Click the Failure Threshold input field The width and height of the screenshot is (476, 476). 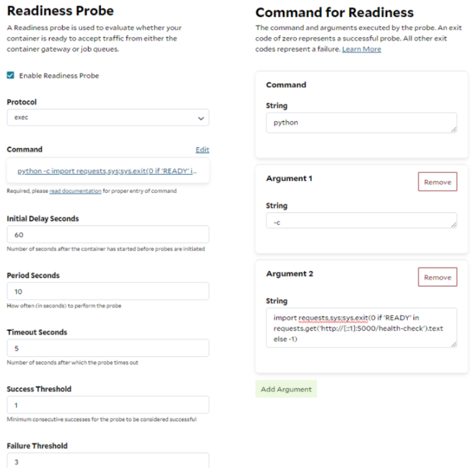(108, 461)
